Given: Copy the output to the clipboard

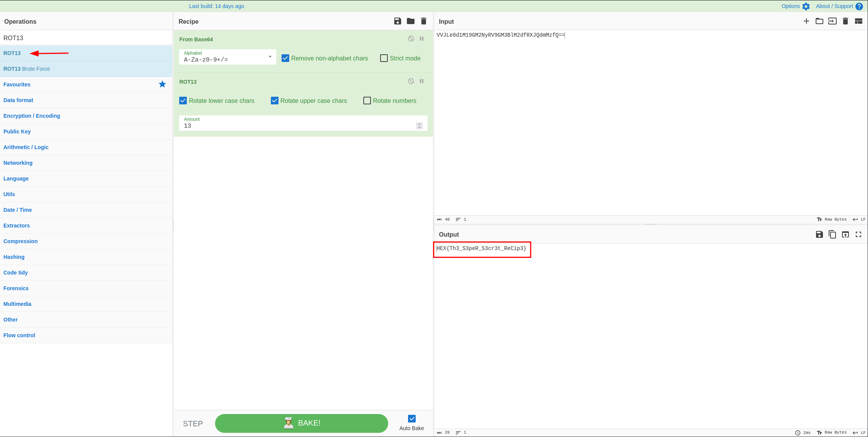Looking at the screenshot, I should 832,234.
